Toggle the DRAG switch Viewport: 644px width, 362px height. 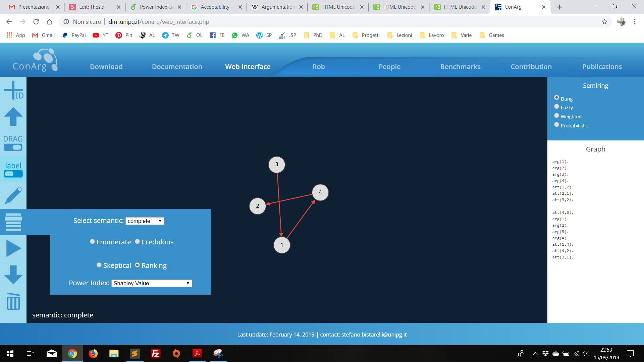(13, 147)
